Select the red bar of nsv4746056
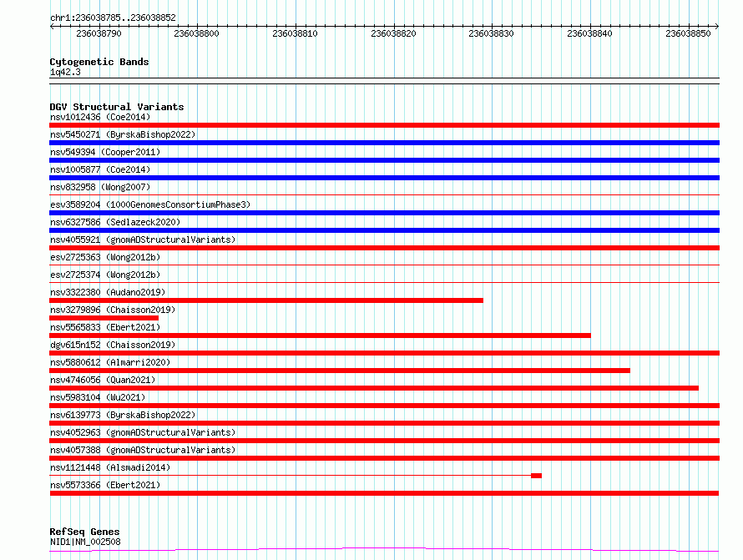 tap(374, 388)
